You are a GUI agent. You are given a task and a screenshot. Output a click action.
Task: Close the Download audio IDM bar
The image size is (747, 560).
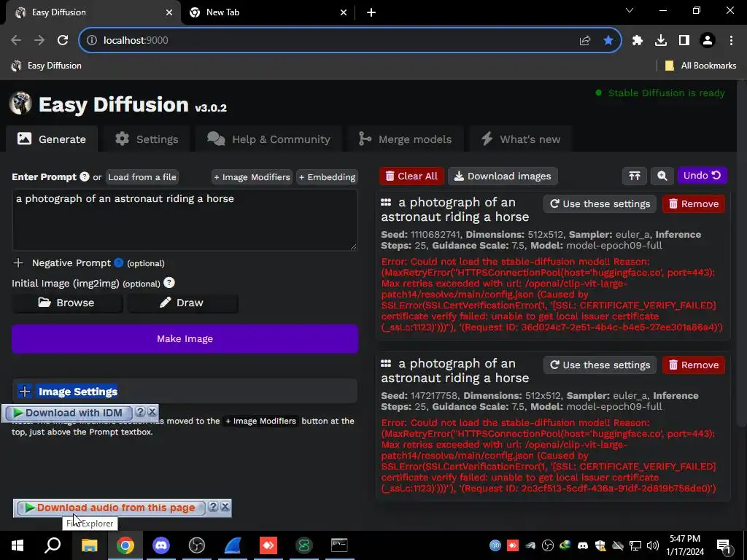click(225, 507)
